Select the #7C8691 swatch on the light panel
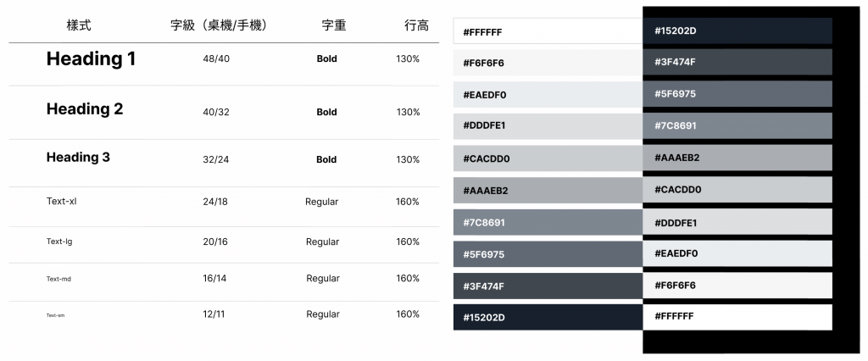 coord(548,222)
